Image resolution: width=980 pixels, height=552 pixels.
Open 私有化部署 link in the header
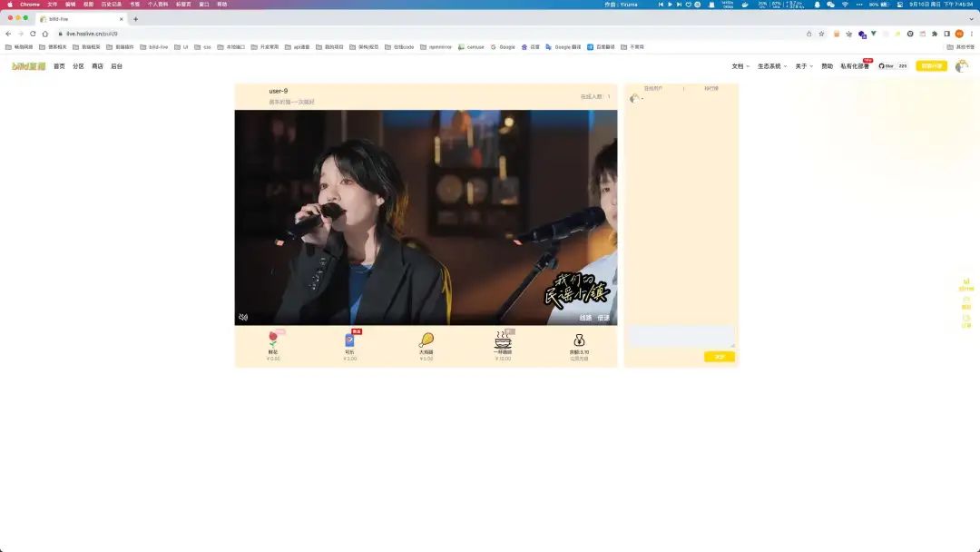coord(855,66)
